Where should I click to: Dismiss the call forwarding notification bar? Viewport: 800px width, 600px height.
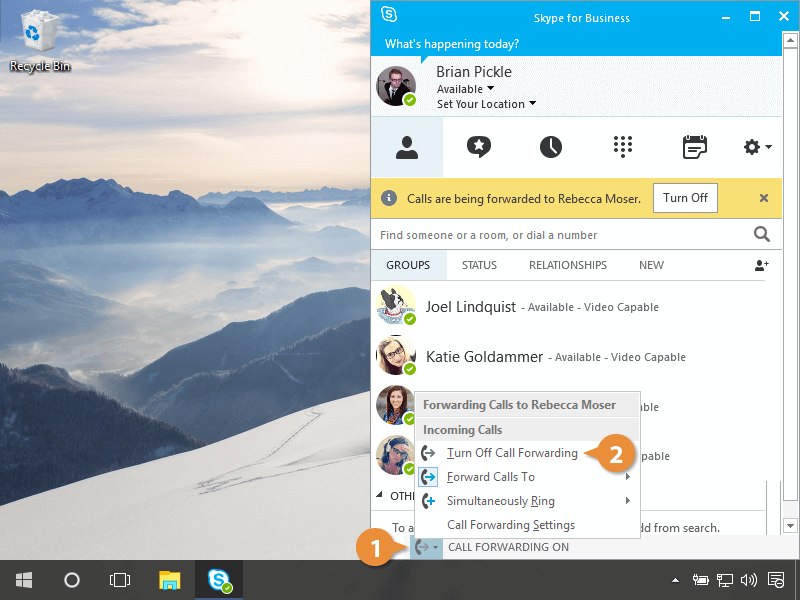(764, 198)
